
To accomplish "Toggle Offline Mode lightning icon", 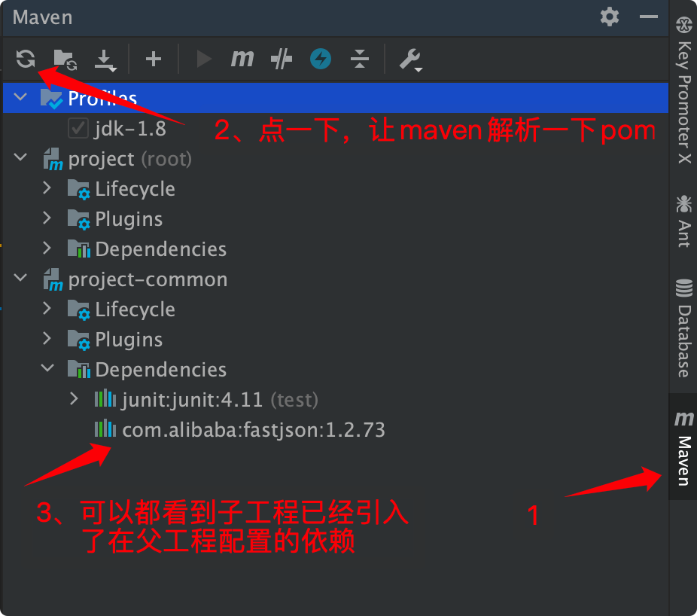I will tap(321, 59).
